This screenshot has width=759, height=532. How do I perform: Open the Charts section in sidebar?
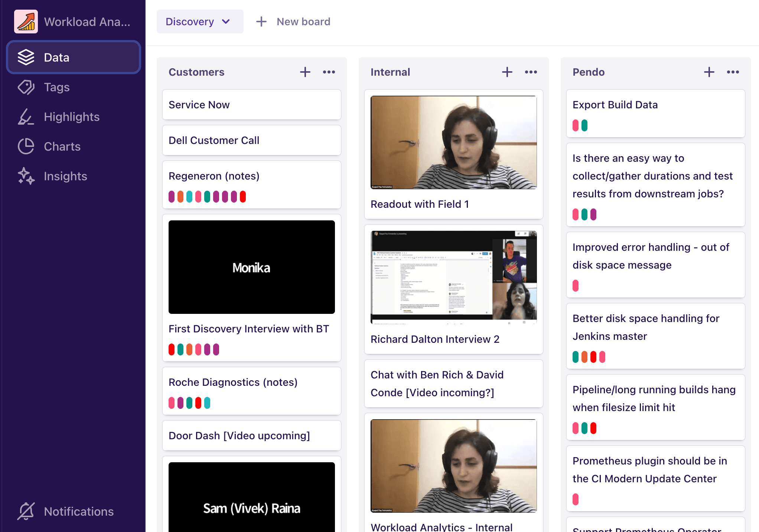tap(74, 147)
